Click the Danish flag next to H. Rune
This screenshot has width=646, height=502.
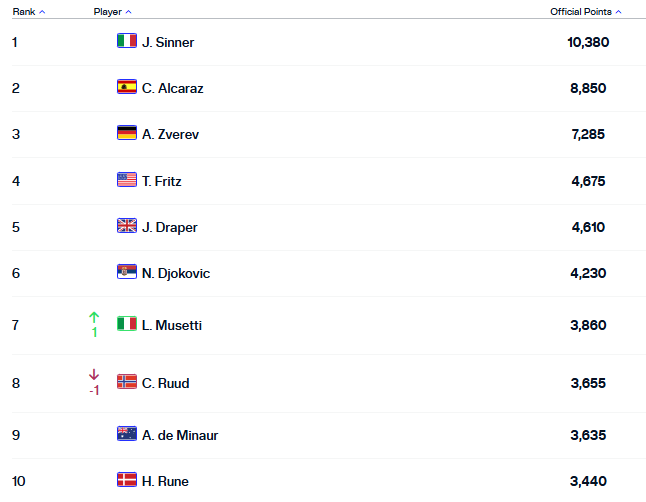126,480
